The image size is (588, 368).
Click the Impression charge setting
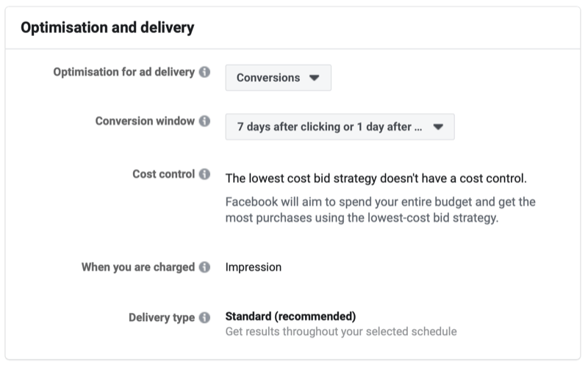click(253, 267)
